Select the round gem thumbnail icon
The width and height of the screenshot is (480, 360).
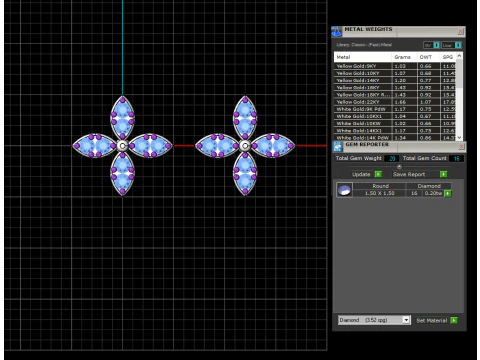click(x=344, y=190)
